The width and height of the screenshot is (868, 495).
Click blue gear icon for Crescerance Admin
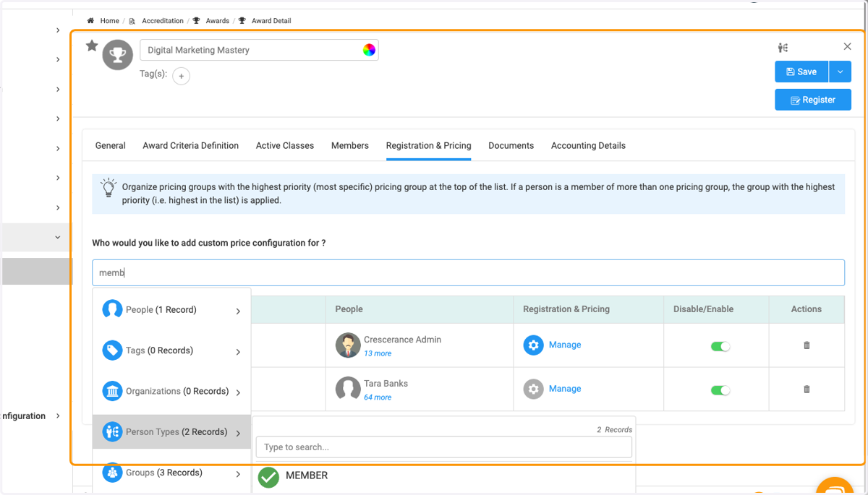(533, 345)
